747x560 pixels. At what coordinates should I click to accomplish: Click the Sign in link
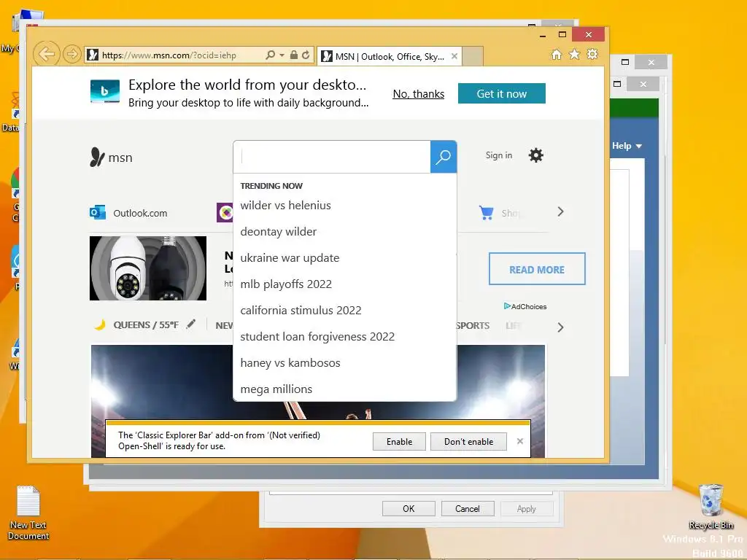(499, 155)
